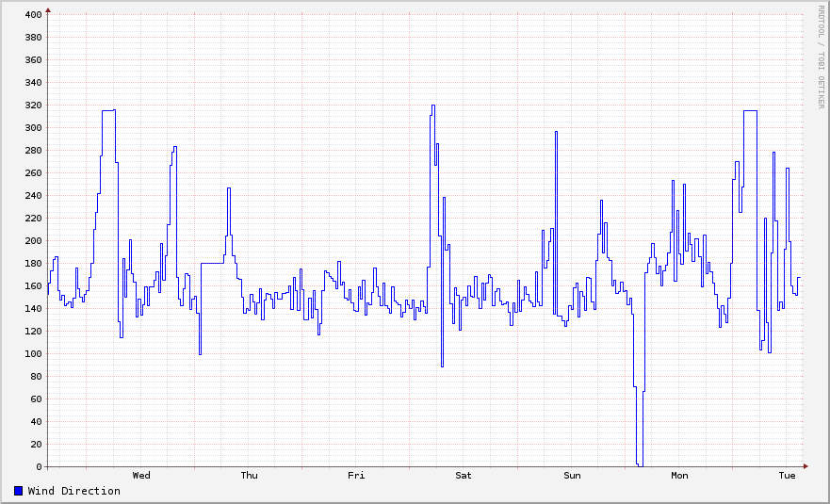Viewport: 830px width, 504px height.
Task: Click the Tue x-axis label
Action: coord(787,476)
